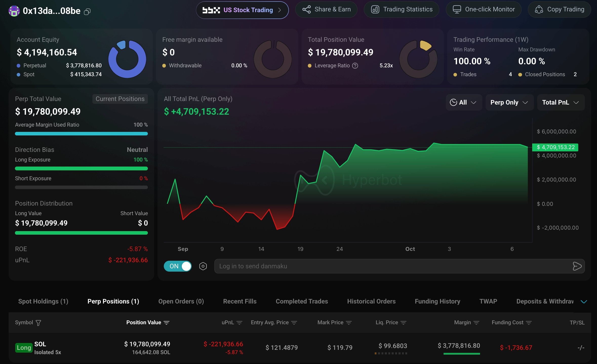Click the Liq. Price value $99.6803
Screen dimensions: 597x364
(393, 346)
